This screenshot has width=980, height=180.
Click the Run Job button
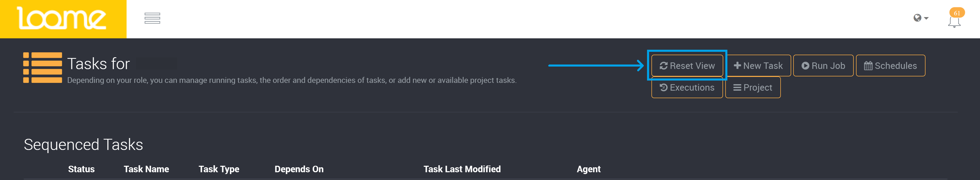click(823, 66)
